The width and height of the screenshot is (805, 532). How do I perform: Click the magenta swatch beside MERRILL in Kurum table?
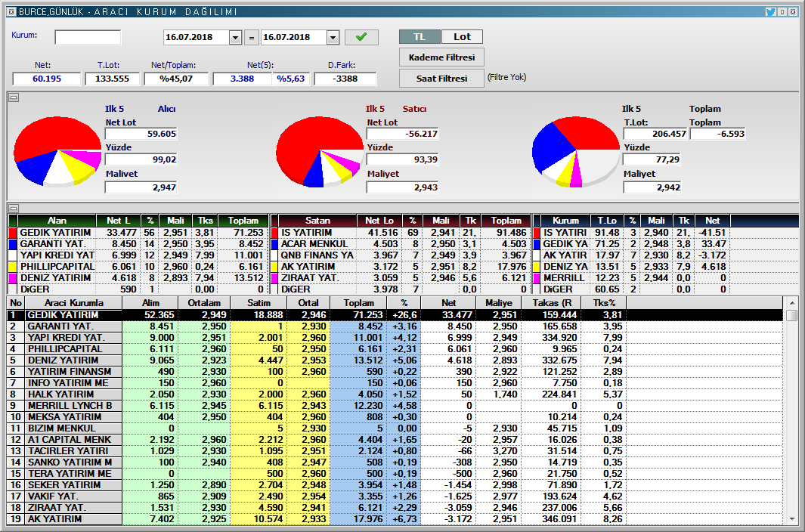tap(537, 278)
